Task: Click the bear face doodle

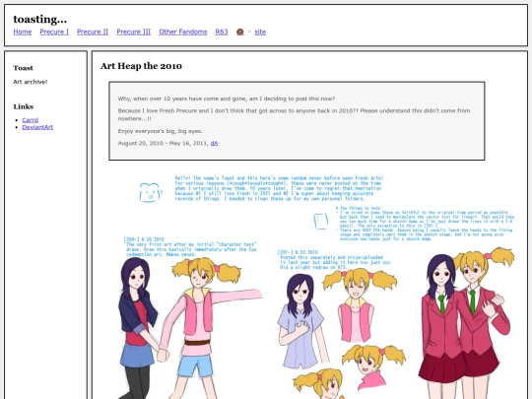Action: (x=151, y=192)
